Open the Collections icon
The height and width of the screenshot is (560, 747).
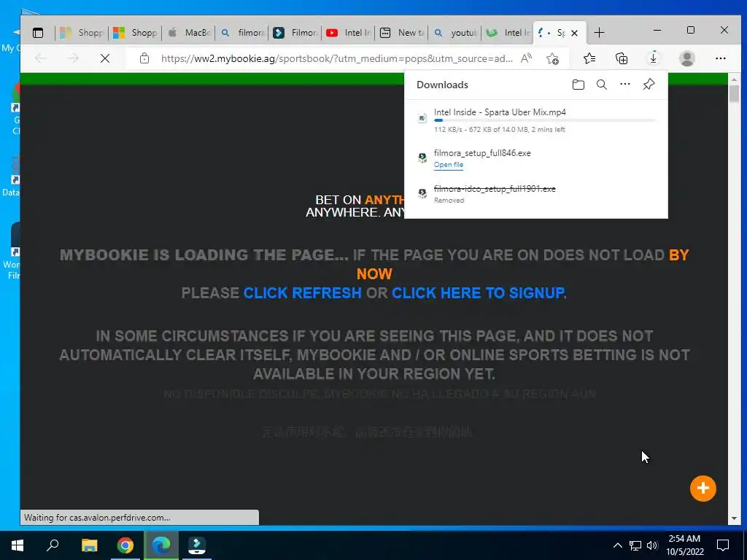[x=622, y=58]
